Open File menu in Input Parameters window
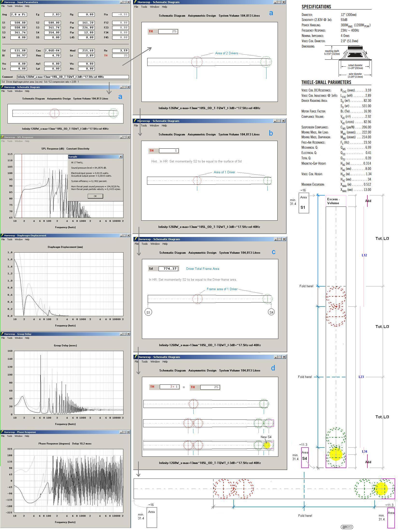This screenshot has height=532, width=399. (3, 6)
